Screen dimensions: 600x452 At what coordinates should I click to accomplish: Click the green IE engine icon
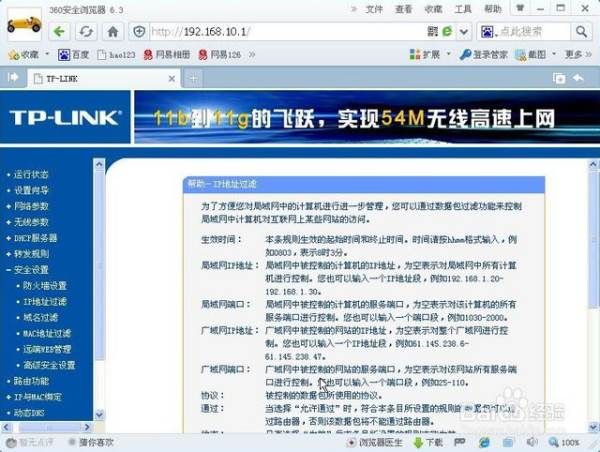click(447, 31)
